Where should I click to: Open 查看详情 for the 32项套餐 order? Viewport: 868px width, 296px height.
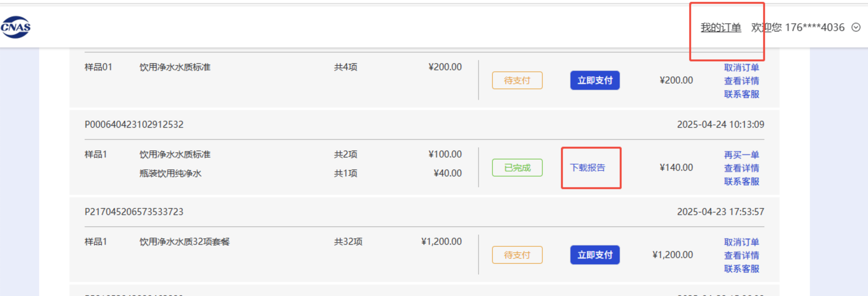[741, 256]
